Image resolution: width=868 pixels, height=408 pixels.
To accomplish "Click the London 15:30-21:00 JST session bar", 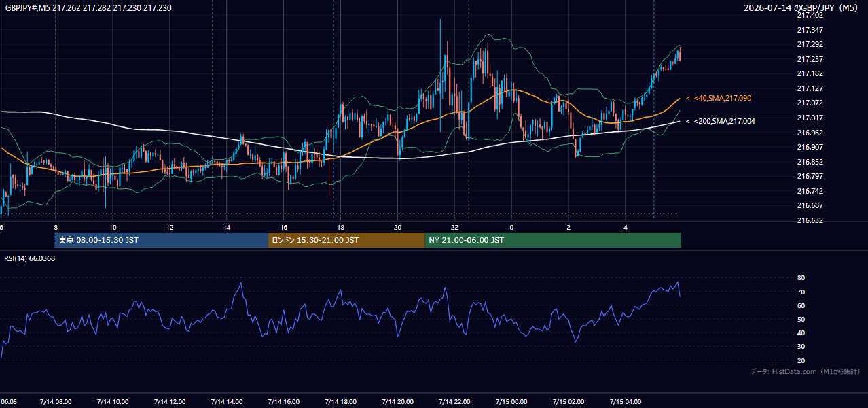I will (346, 240).
